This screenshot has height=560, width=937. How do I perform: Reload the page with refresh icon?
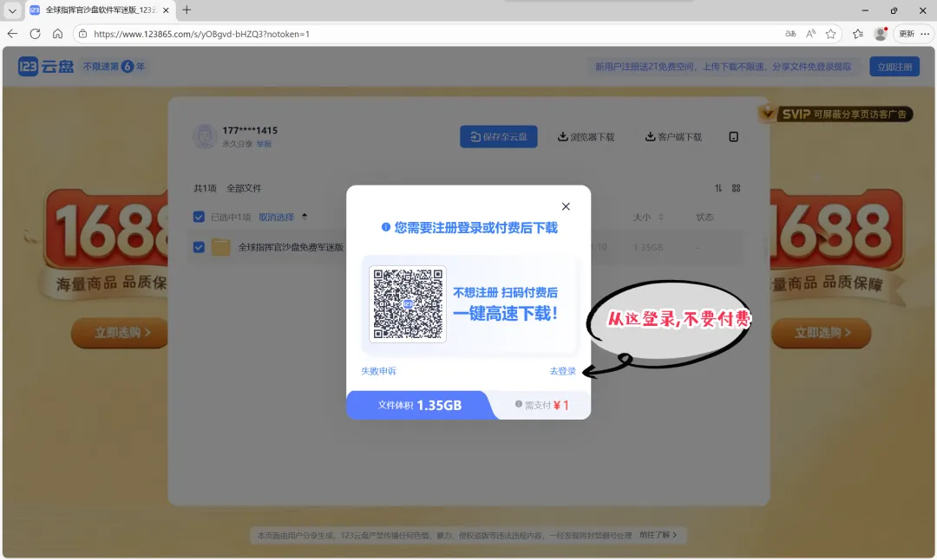pos(36,34)
